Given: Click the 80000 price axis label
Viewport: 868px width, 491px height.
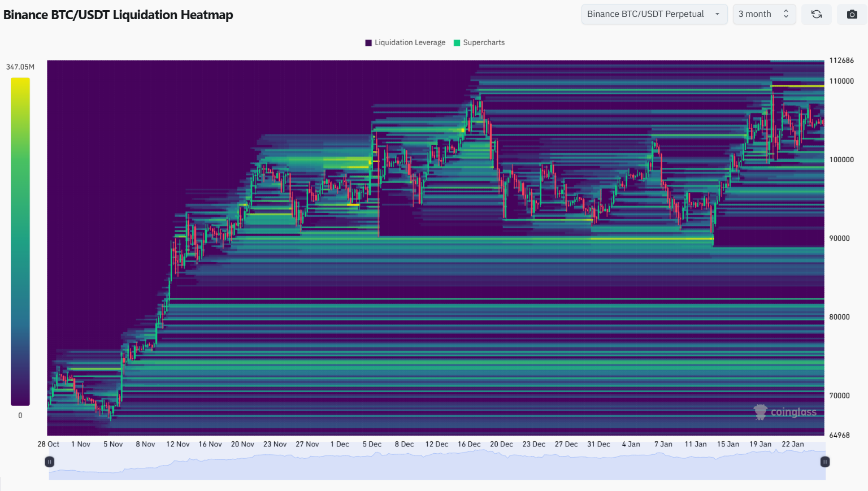Looking at the screenshot, I should (840, 317).
